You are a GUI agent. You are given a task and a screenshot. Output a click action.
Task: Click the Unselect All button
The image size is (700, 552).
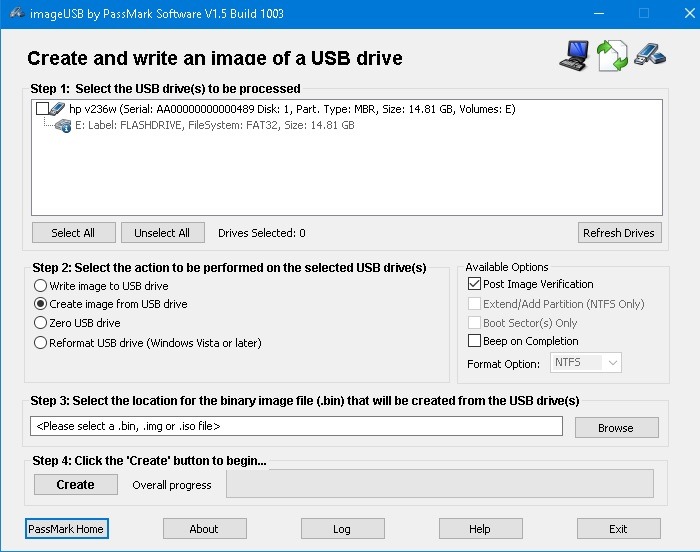point(162,233)
